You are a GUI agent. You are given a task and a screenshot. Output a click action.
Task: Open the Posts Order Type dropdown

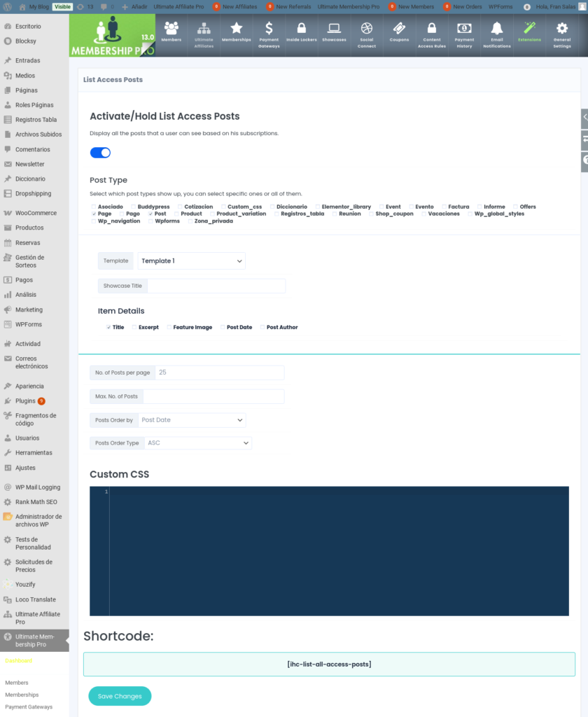tap(198, 443)
